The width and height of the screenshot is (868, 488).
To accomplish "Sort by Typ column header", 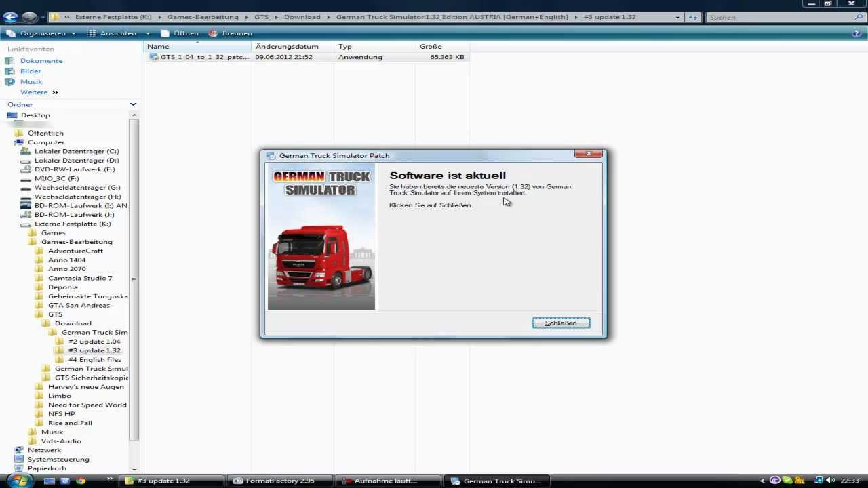I will click(374, 47).
